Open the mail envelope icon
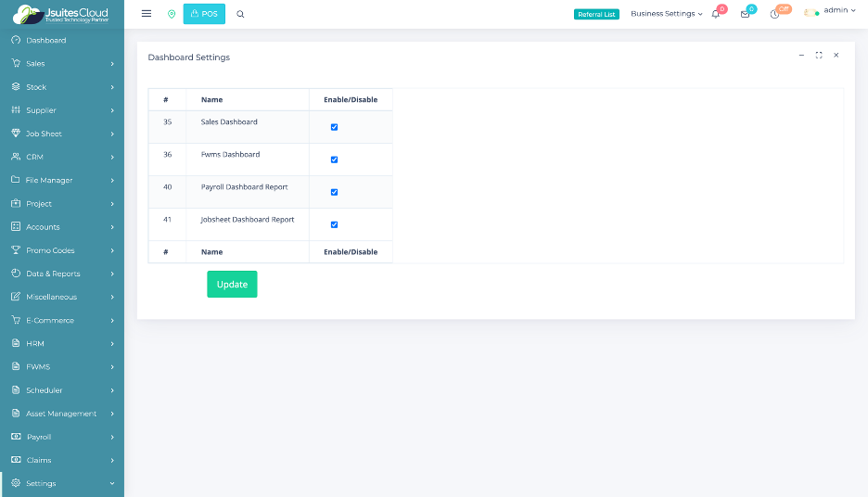Screen dimensions: 868x497 [x=745, y=14]
